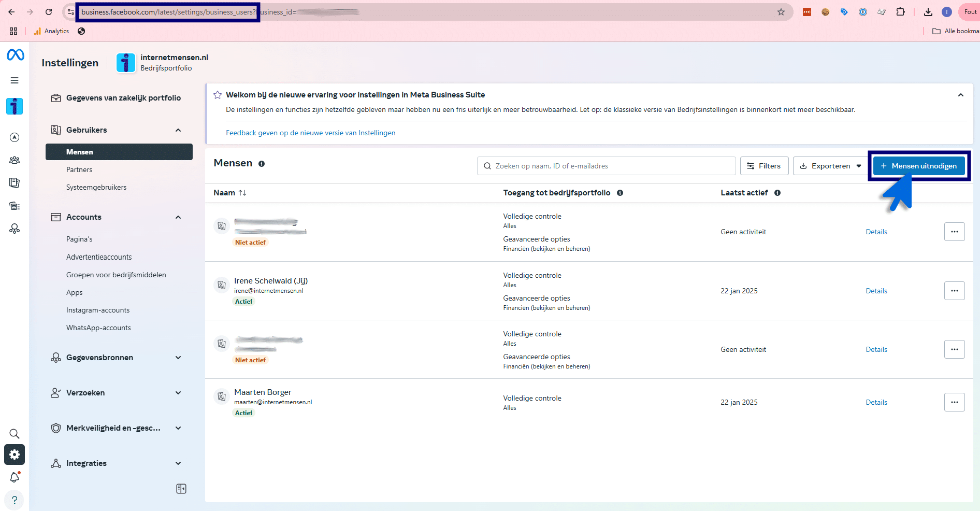Click info icon next to Mensen heading
This screenshot has width=980, height=511.
pos(262,164)
